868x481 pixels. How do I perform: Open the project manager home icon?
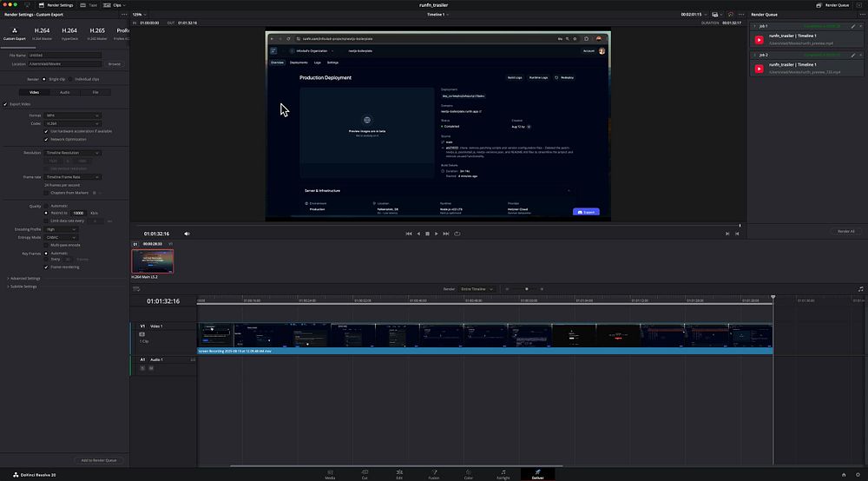(x=844, y=474)
